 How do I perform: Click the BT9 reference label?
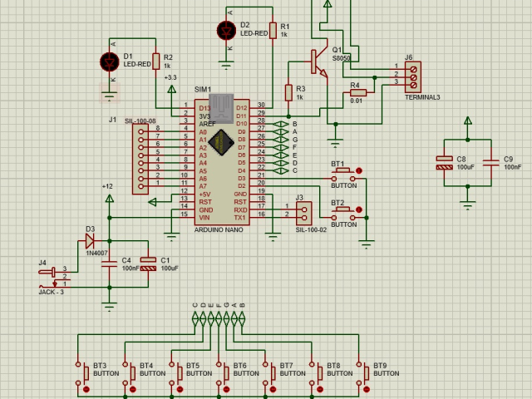click(380, 366)
